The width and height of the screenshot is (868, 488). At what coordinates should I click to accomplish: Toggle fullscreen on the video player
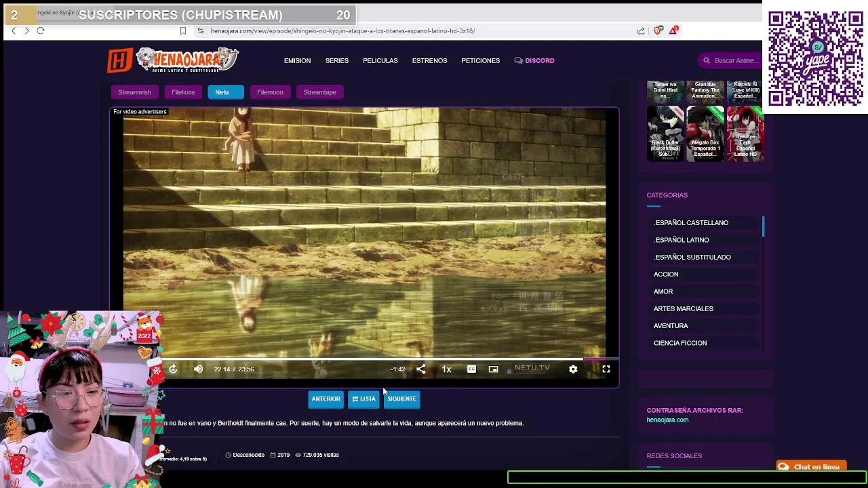pyautogui.click(x=606, y=369)
